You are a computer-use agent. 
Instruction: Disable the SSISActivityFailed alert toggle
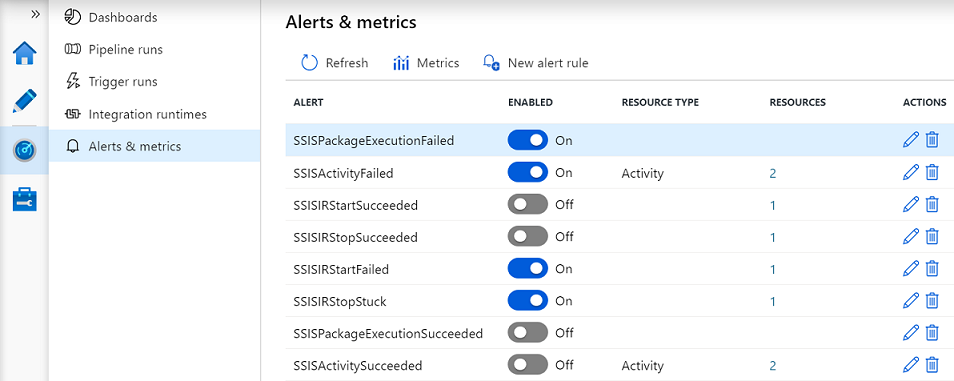(x=527, y=173)
